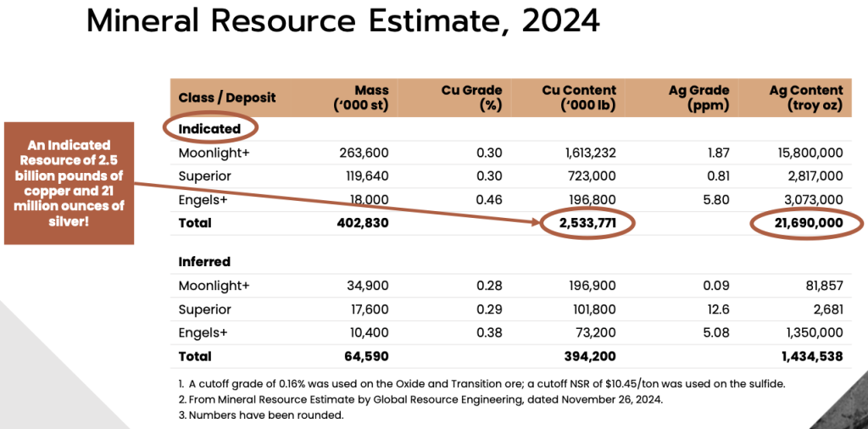Click the Superior row under Inferred
This screenshot has height=429, width=868.
click(204, 309)
